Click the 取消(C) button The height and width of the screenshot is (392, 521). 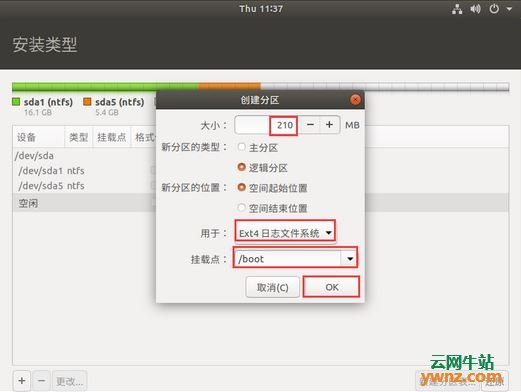272,287
